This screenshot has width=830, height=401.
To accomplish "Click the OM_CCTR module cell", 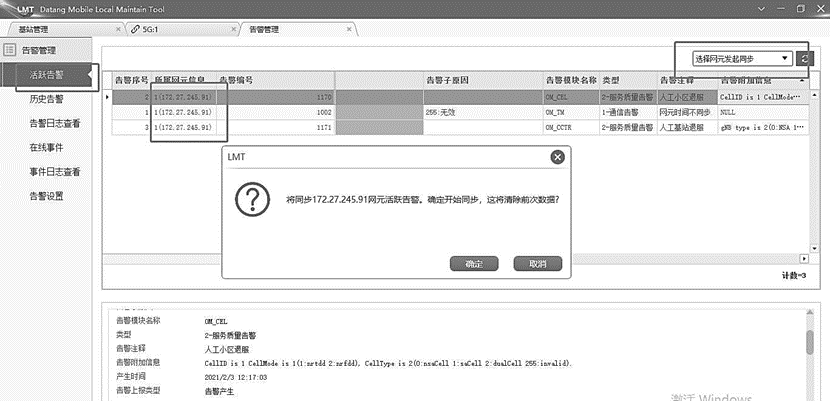I will pos(571,127).
